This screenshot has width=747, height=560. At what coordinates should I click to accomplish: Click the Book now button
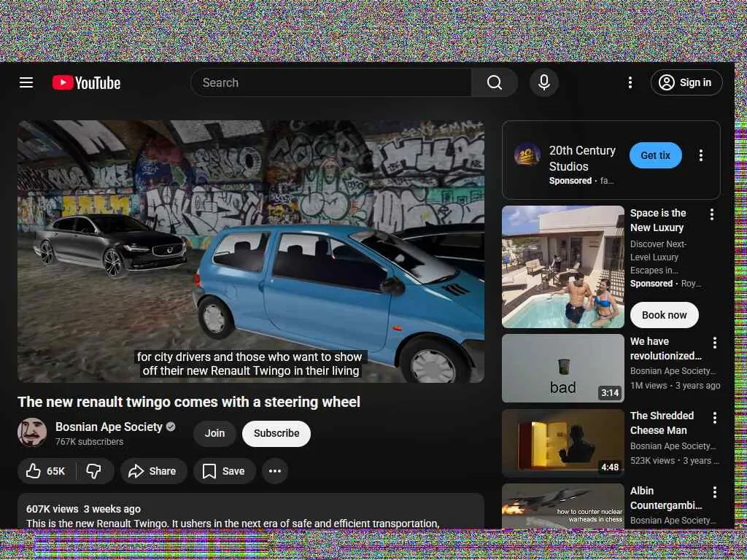click(x=664, y=315)
